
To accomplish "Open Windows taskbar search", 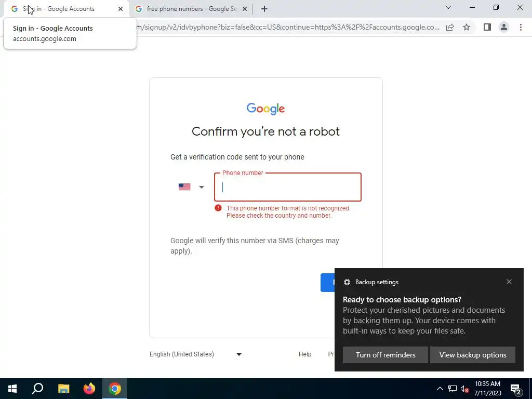I will point(37,389).
